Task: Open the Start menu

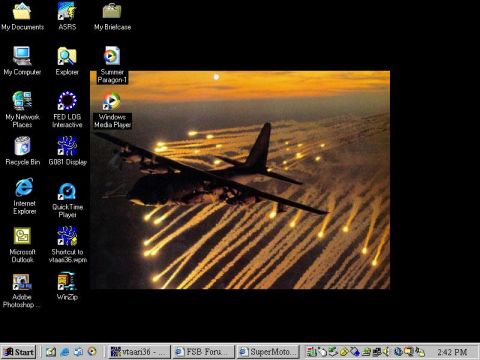Action: [19, 352]
